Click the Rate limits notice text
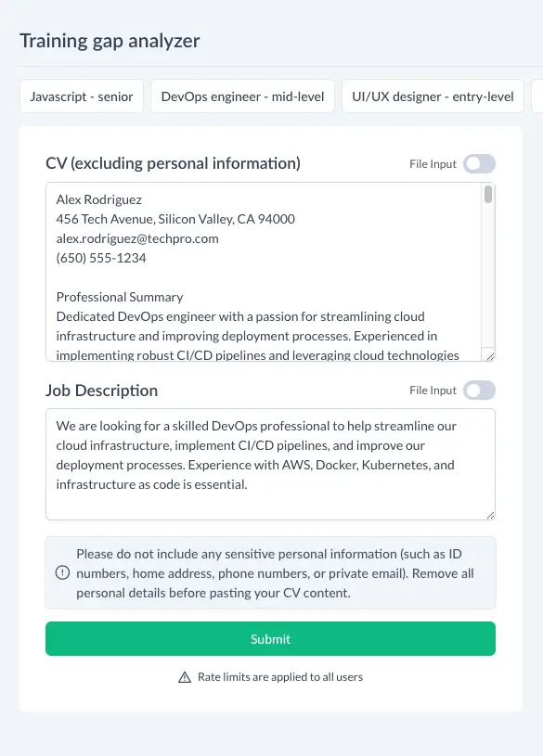The width and height of the screenshot is (543, 756). (x=280, y=677)
